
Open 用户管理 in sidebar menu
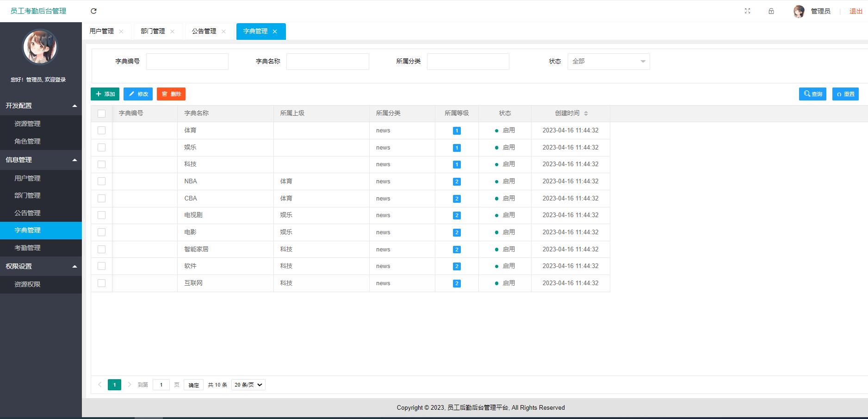pos(41,178)
